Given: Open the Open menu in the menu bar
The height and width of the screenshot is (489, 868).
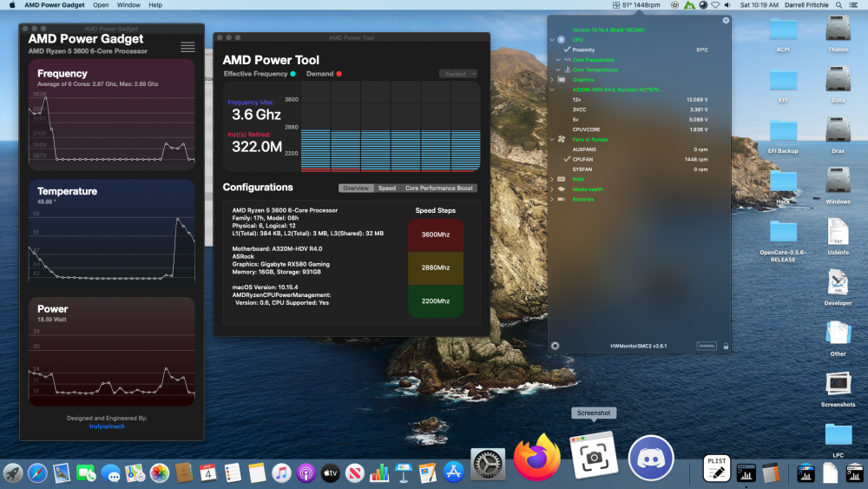Looking at the screenshot, I should [x=101, y=5].
